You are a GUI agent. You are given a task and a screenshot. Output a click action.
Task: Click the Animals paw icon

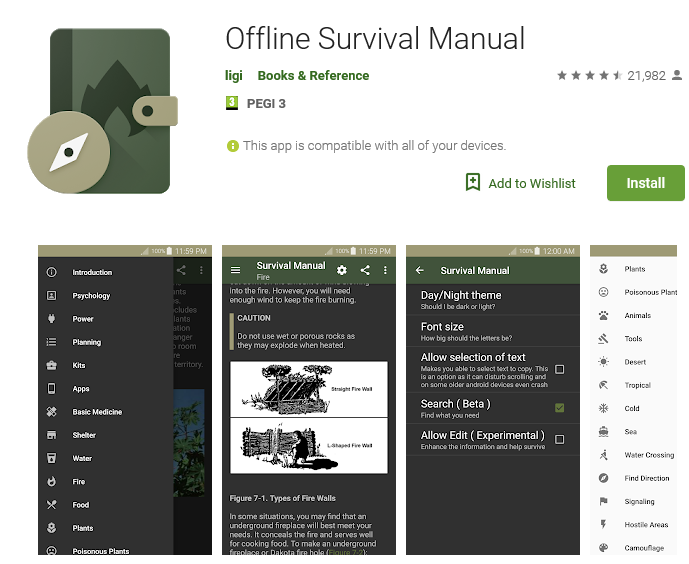click(603, 315)
